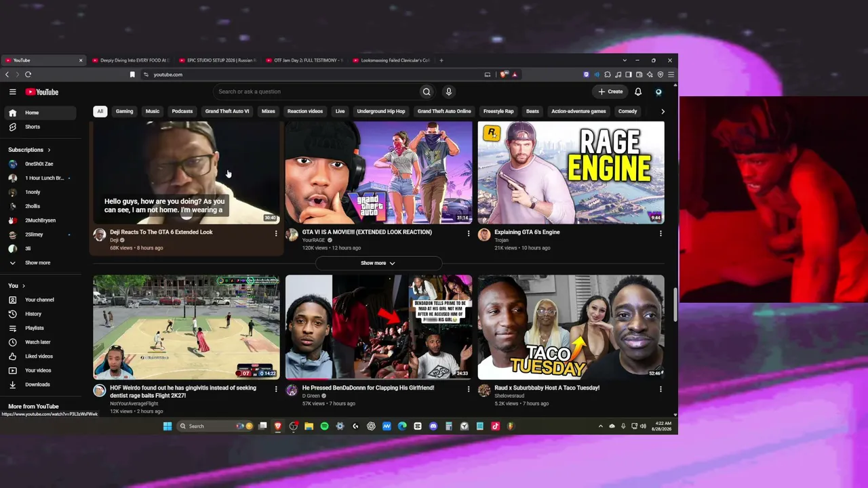Reload the page in the browser
Screen dimensions: 868x488
(28, 75)
